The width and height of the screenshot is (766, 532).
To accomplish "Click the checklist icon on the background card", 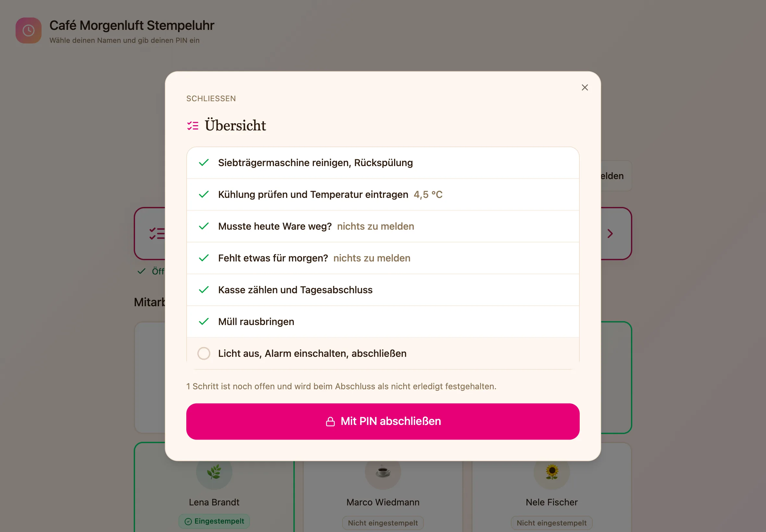I will click(x=157, y=233).
